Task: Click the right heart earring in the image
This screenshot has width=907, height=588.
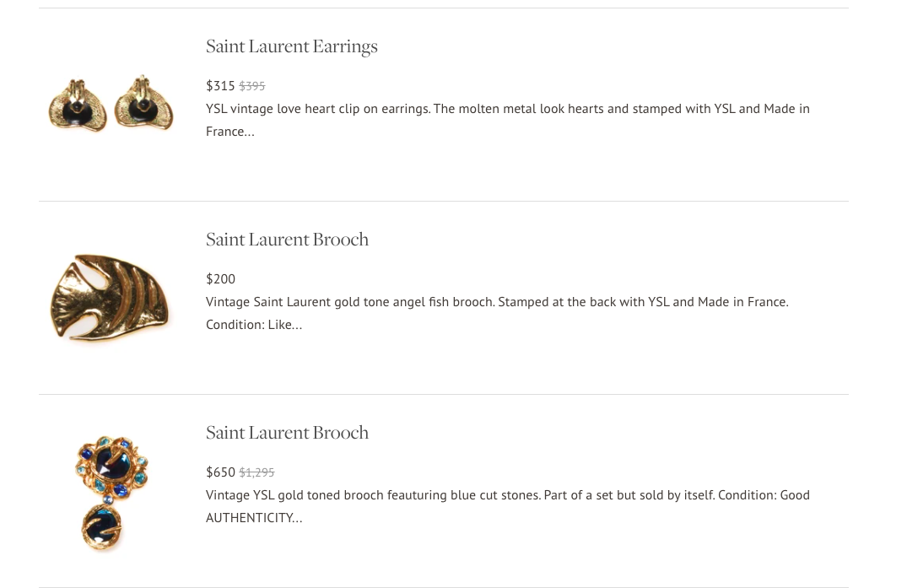Action: click(x=143, y=102)
